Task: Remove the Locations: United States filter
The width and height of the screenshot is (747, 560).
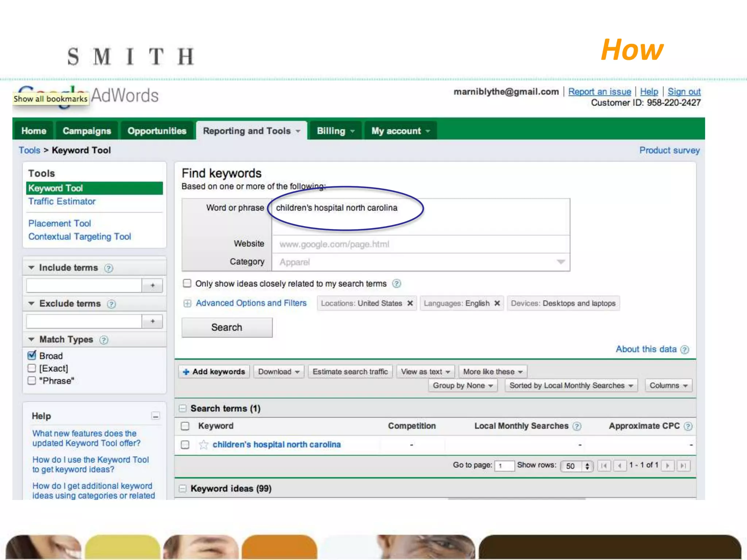Action: click(x=410, y=303)
